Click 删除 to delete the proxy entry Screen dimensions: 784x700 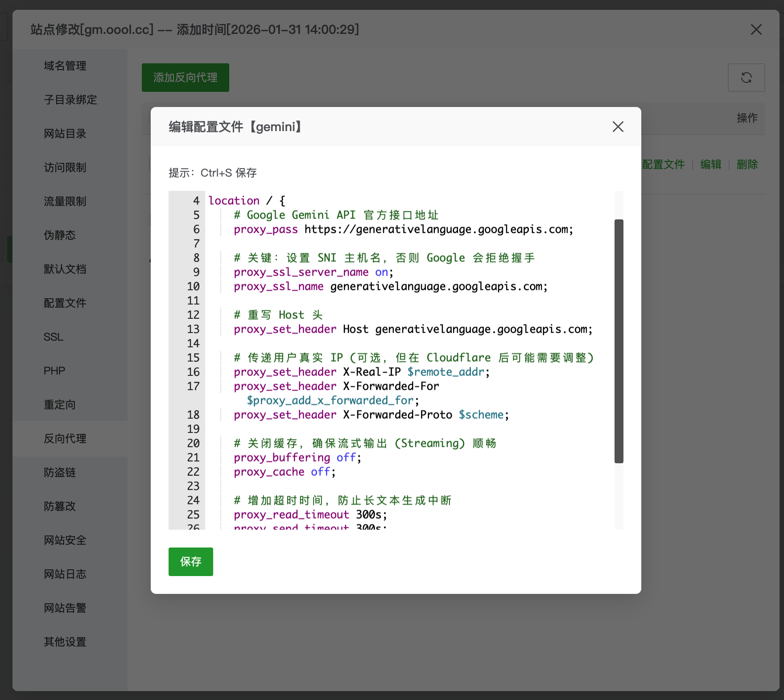[747, 164]
